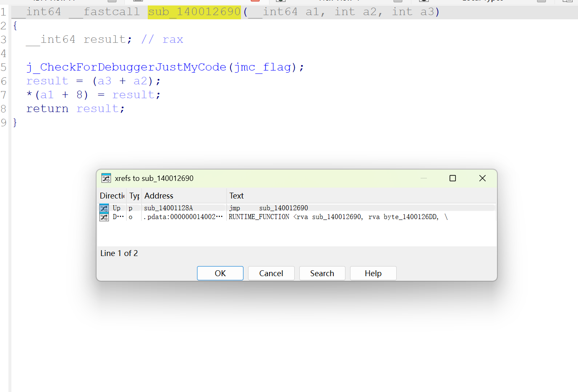Click the Cancel button

[271, 273]
